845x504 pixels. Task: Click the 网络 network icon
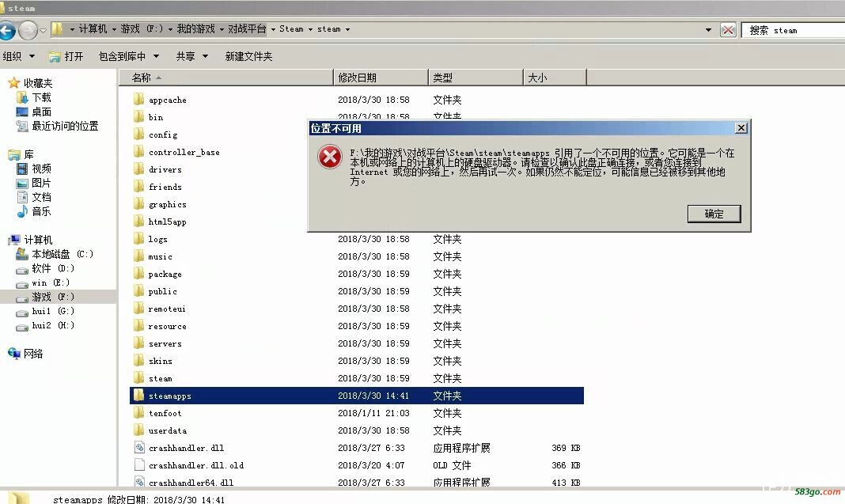point(14,354)
